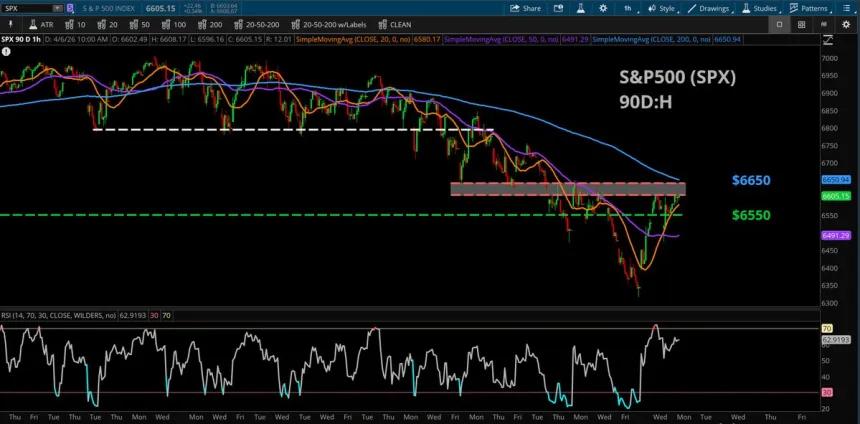The height and width of the screenshot is (424, 860).
Task: Apply the 20-50-200 study set
Action: coord(257,25)
